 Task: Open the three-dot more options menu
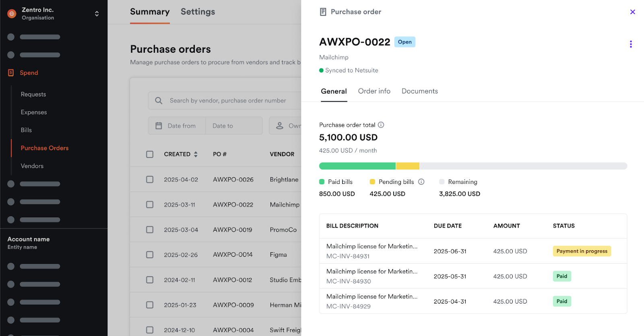(x=630, y=44)
